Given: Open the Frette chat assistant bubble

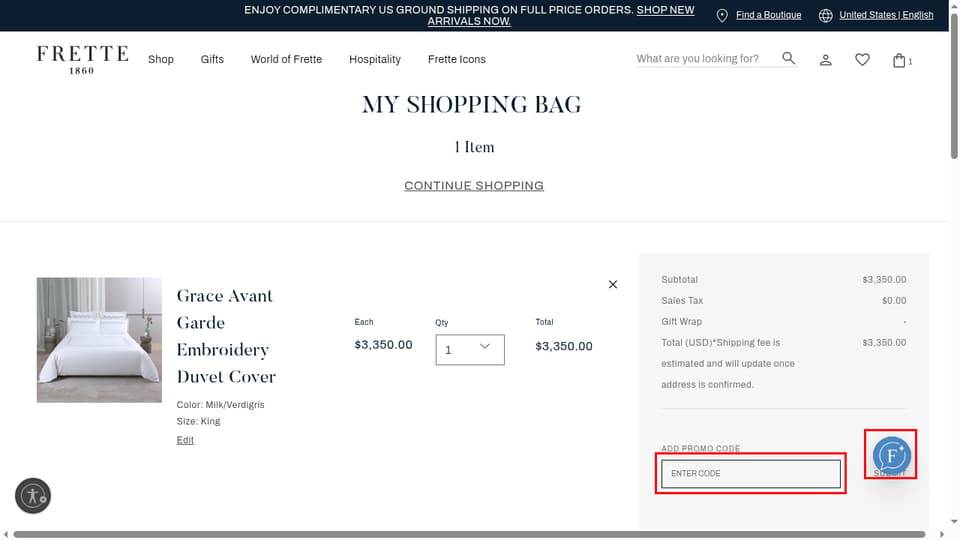Looking at the screenshot, I should click(x=891, y=456).
